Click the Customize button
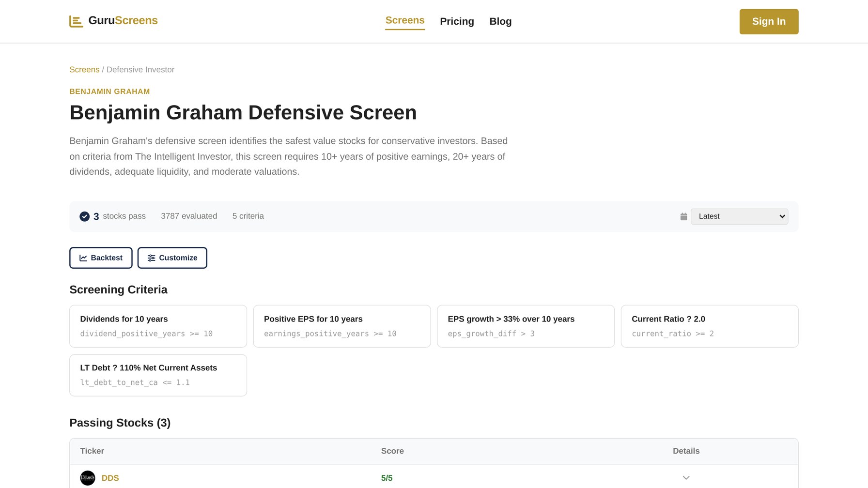This screenshot has height=488, width=868. coord(172,258)
